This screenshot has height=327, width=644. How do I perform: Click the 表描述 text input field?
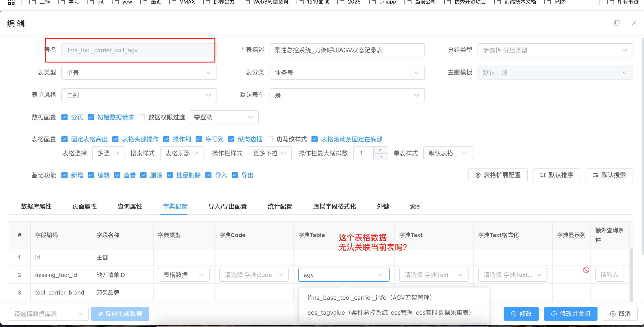(x=347, y=50)
